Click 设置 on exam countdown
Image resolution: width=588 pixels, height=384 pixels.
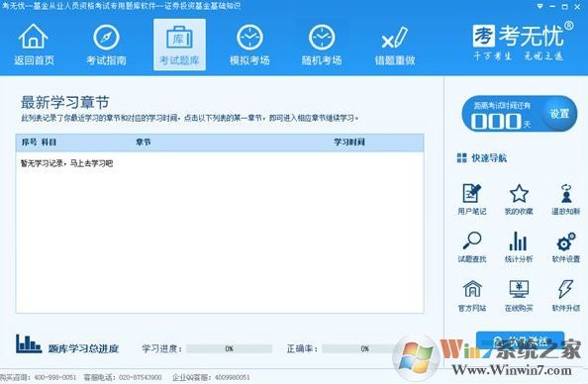559,114
